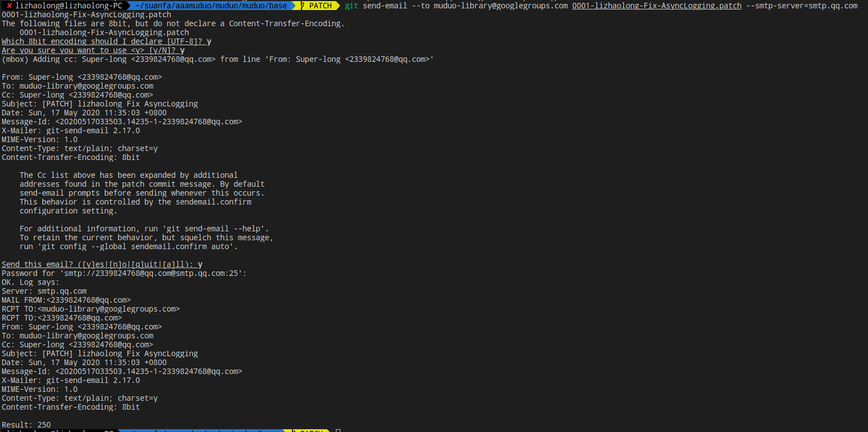868x432 pixels.
Task: Click the underlined patch filename in the git command
Action: (657, 6)
